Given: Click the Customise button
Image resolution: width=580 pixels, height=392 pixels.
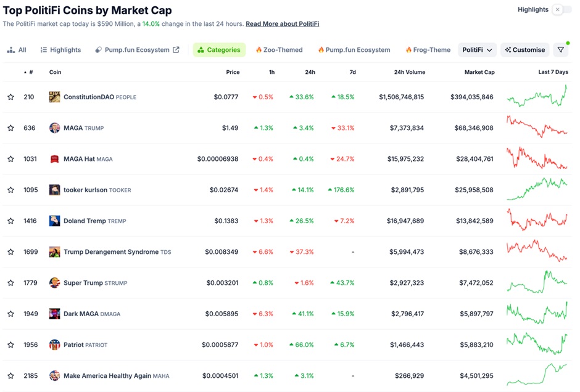Looking at the screenshot, I should (524, 50).
